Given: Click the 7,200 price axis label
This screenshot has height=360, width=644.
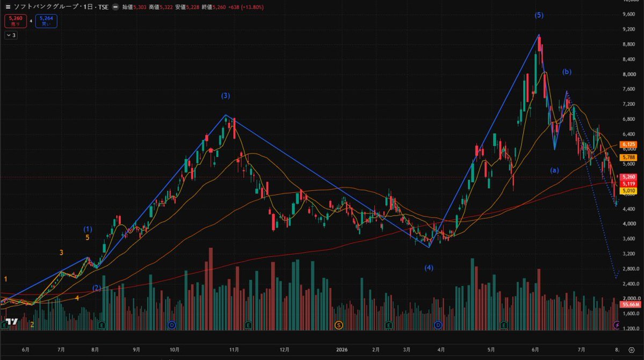Looking at the screenshot, I should pos(629,104).
